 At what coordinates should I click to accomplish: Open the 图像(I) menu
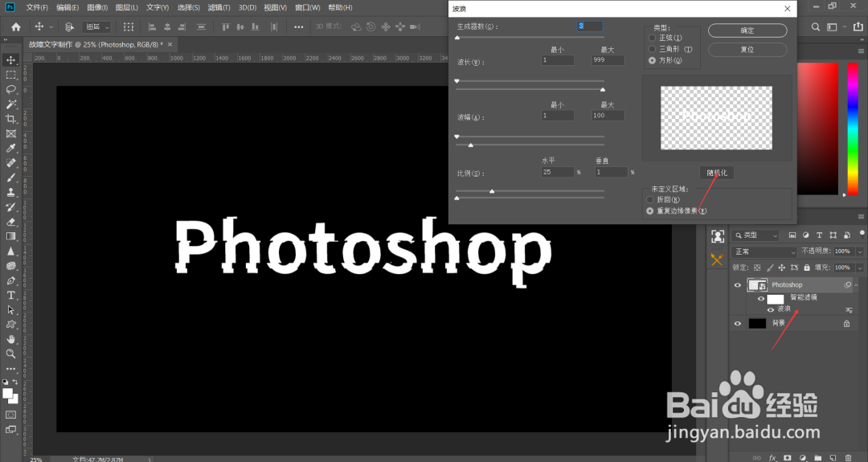pos(97,8)
